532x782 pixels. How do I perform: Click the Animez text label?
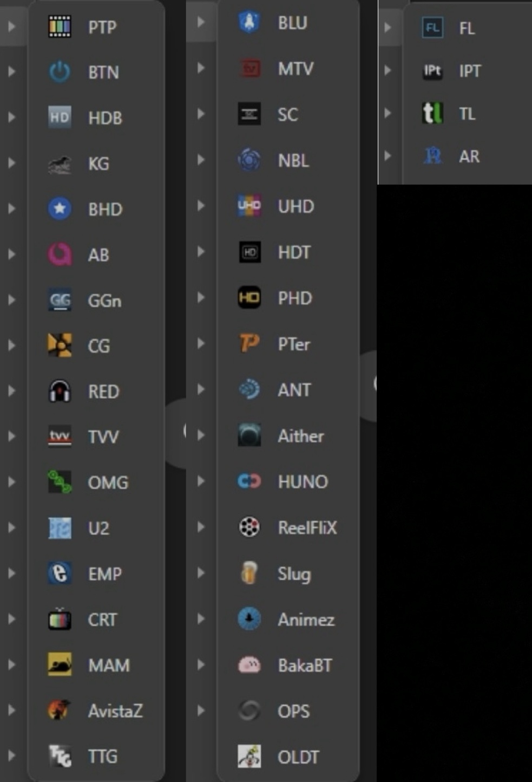[306, 620]
